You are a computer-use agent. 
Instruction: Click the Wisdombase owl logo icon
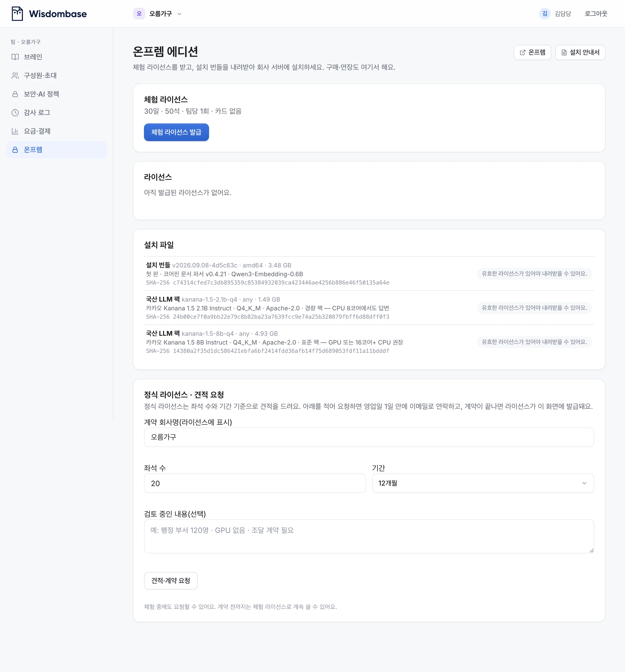17,14
